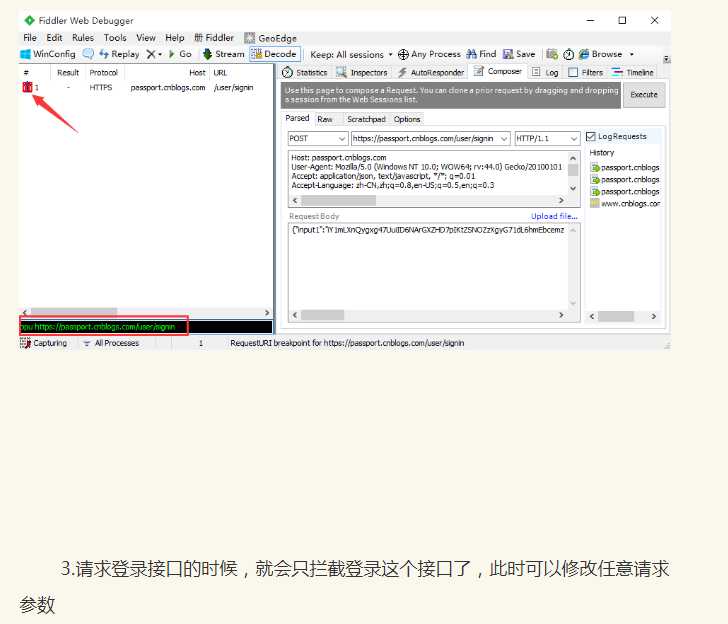This screenshot has width=728, height=624.
Task: Open the Keep: All sessions dropdown
Action: coord(351,55)
